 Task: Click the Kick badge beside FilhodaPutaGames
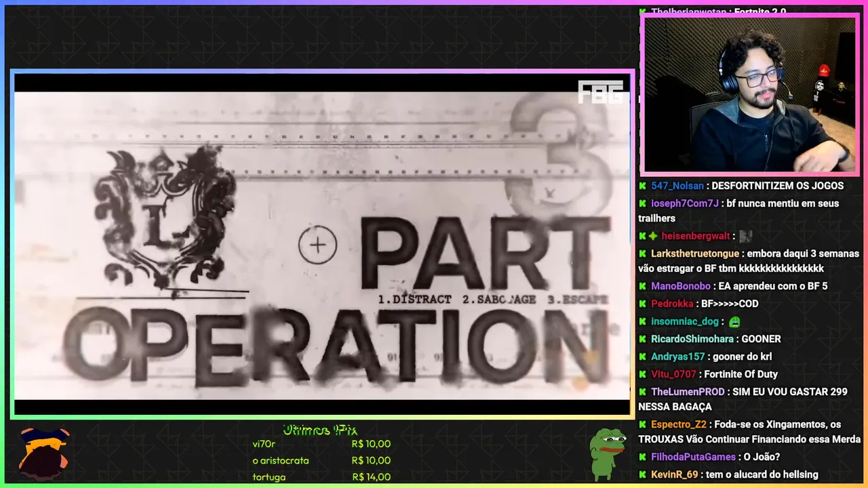(642, 457)
